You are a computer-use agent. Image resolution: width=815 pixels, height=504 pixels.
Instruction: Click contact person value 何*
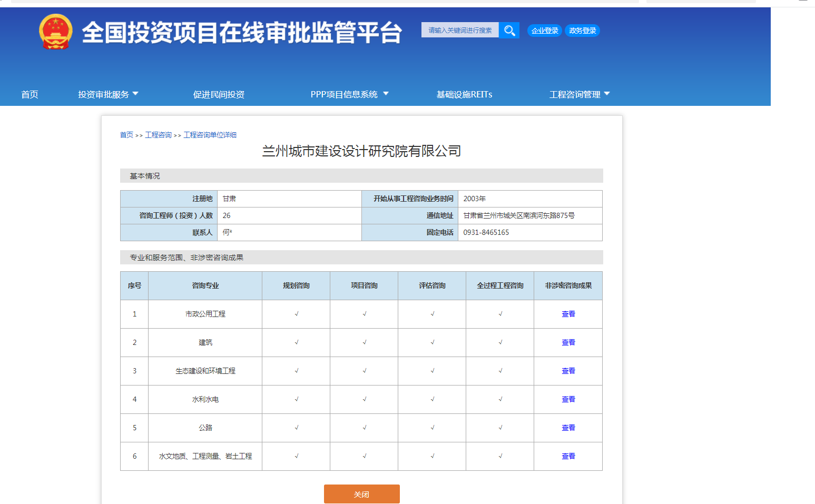(227, 232)
